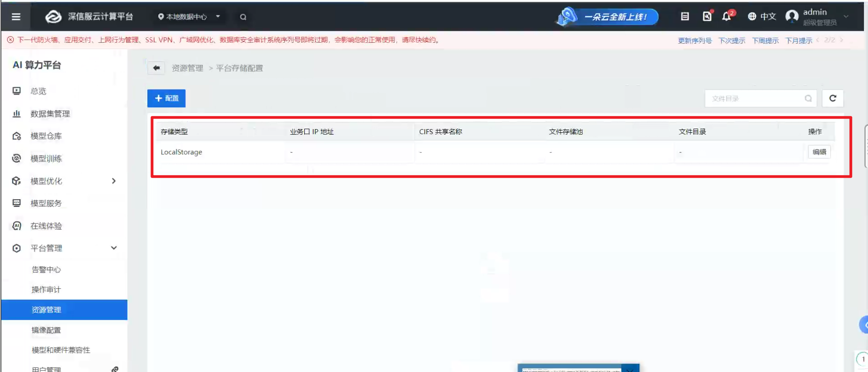868x372 pixels.
Task: Click the 更新序列号 link
Action: tap(695, 40)
